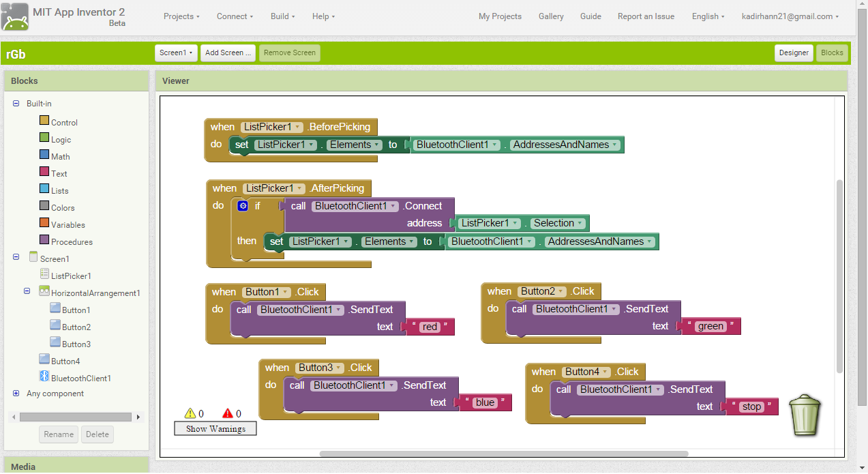Viewport: 868px width, 474px height.
Task: Open the Projects menu
Action: click(x=181, y=16)
